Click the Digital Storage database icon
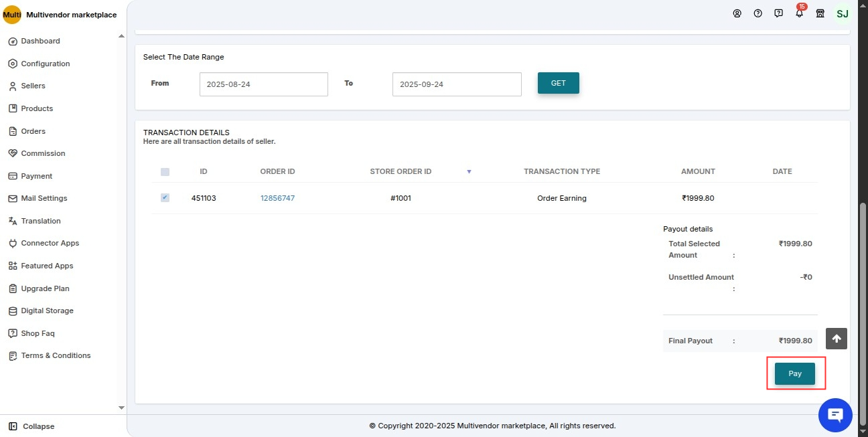868x437 pixels. point(13,311)
